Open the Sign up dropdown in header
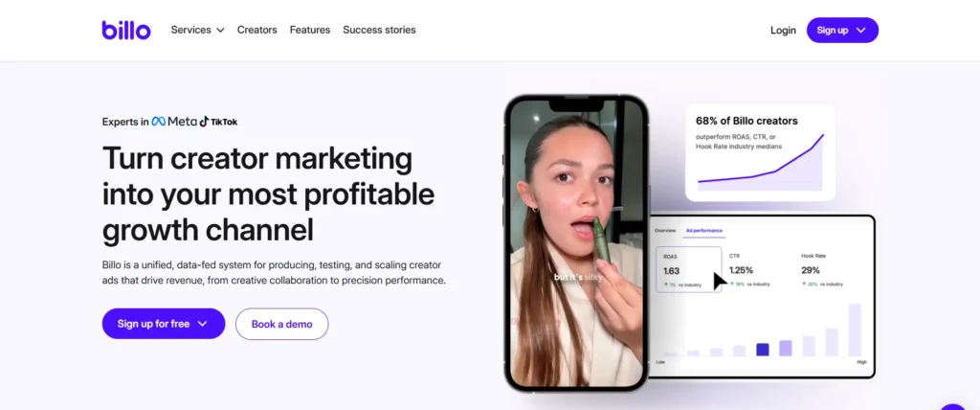 [842, 30]
